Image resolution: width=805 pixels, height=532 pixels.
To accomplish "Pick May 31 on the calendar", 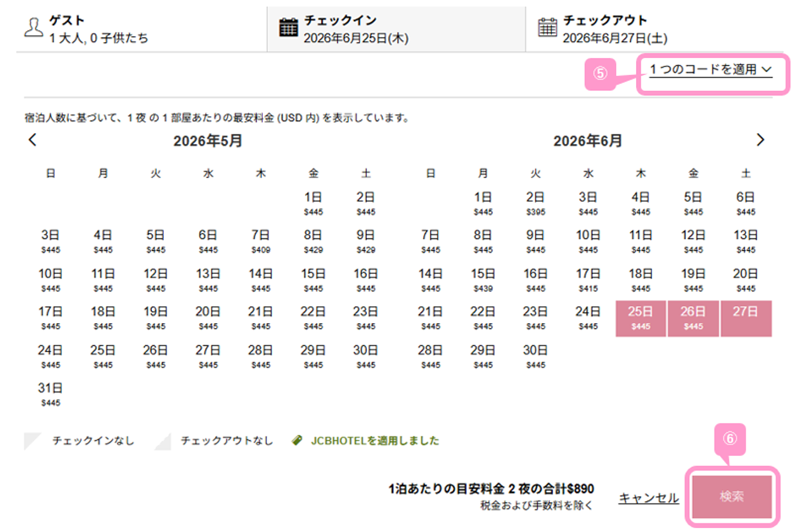I will click(x=50, y=394).
